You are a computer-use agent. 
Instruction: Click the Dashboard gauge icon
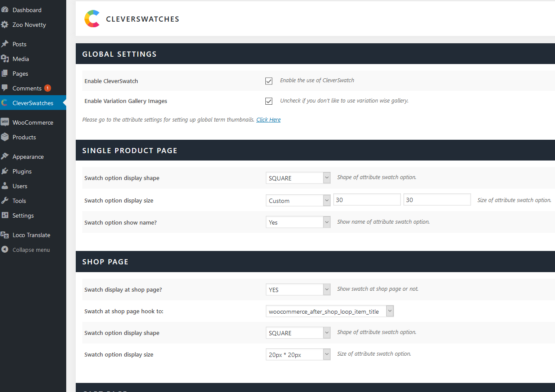pyautogui.click(x=5, y=10)
